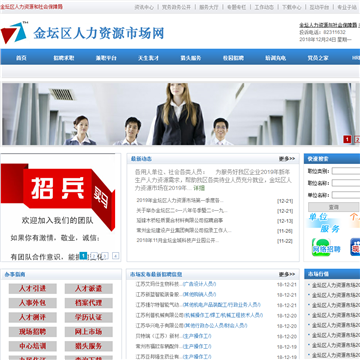Click the 查询 search button

pyautogui.click(x=334, y=207)
